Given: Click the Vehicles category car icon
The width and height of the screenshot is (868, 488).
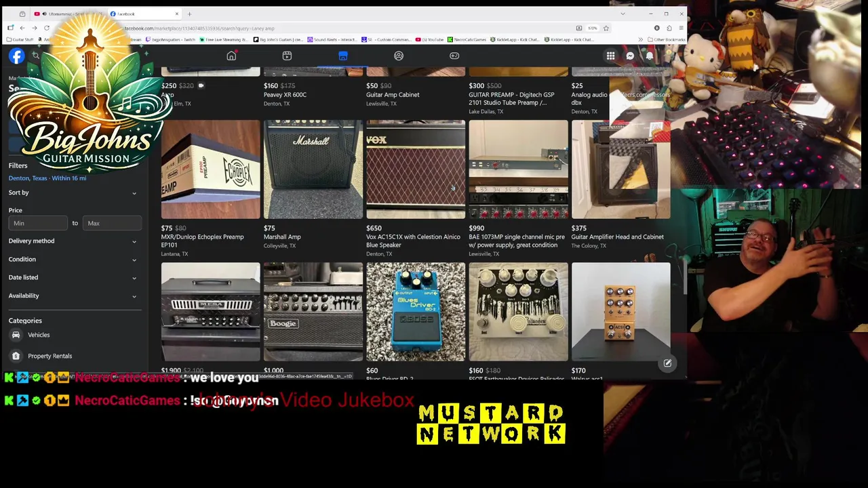Looking at the screenshot, I should click(x=16, y=335).
